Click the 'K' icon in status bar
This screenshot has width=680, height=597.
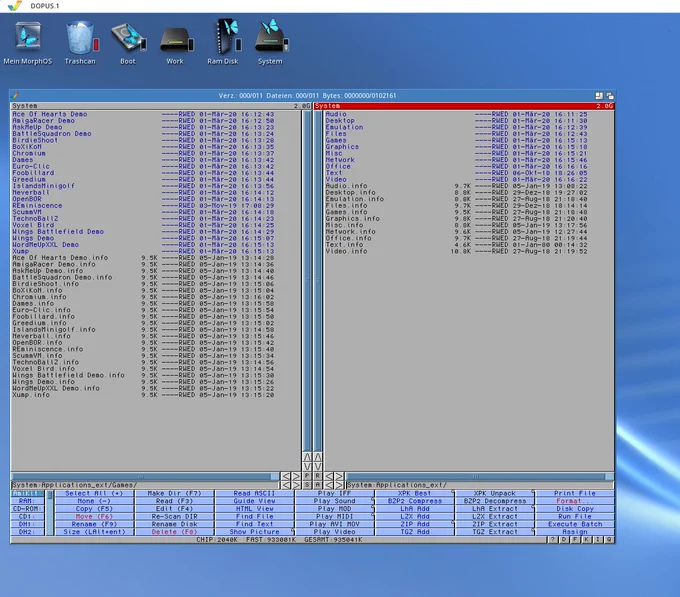586,540
